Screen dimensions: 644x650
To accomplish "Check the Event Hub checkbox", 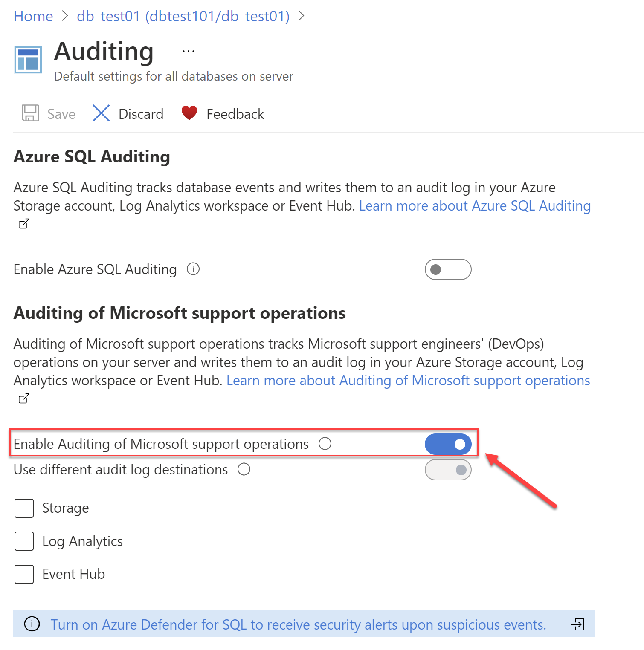I will click(24, 574).
